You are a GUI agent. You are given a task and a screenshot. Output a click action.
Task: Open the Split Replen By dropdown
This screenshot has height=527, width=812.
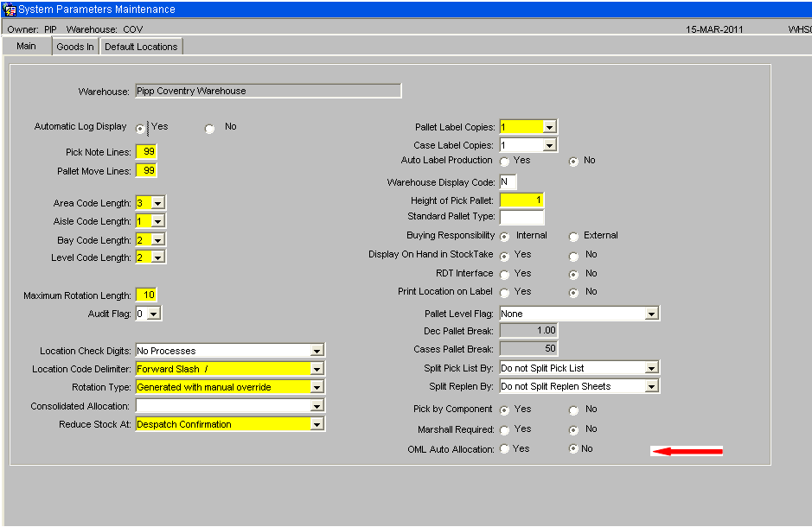(651, 386)
